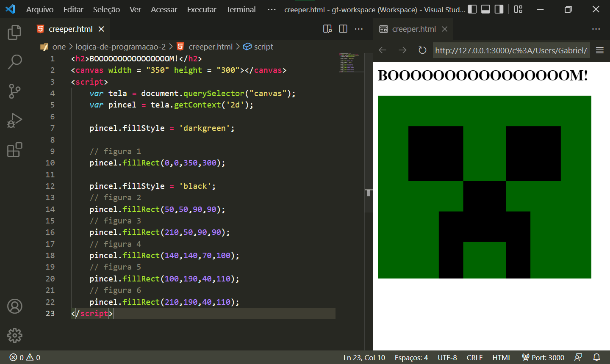Open the Accounts menu icon
The image size is (610, 364).
14,306
